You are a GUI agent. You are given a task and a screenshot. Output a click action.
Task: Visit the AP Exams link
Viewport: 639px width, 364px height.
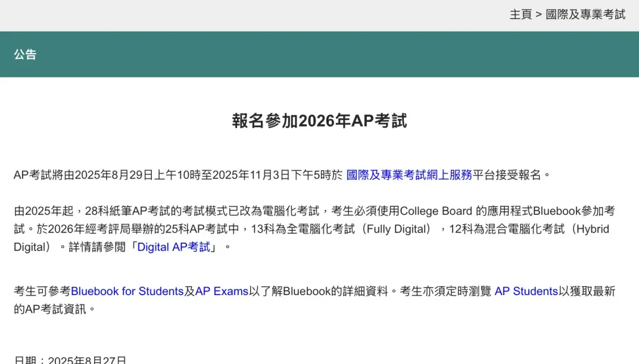(222, 291)
